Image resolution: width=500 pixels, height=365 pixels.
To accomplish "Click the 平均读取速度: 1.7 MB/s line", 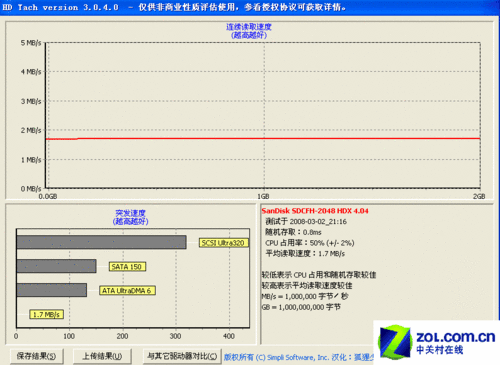I will 305,254.
